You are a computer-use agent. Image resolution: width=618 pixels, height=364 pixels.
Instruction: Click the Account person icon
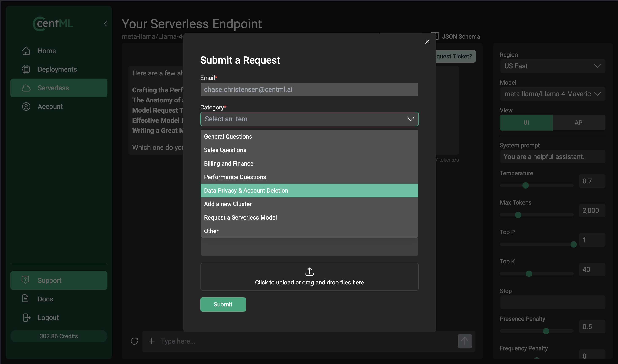(x=26, y=107)
